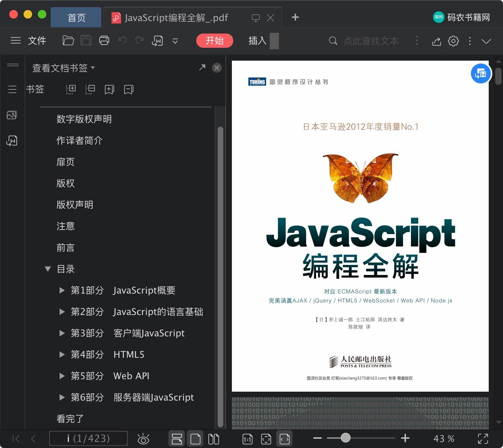Open the hamburger main menu icon
Screen dimensions: 503x448
point(16,41)
